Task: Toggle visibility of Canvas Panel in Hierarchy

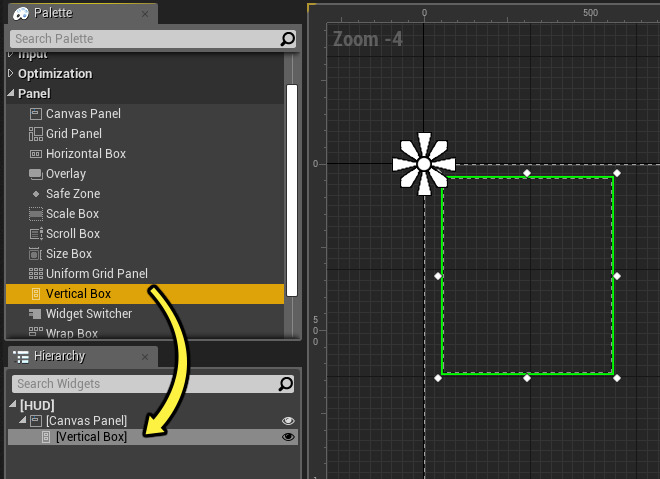Action: click(x=288, y=421)
